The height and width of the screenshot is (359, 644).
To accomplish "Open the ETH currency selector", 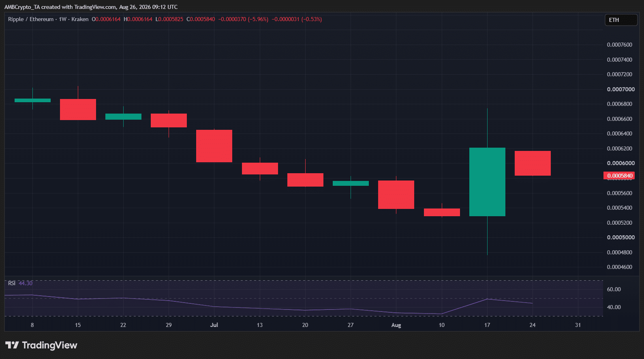I will [x=621, y=20].
